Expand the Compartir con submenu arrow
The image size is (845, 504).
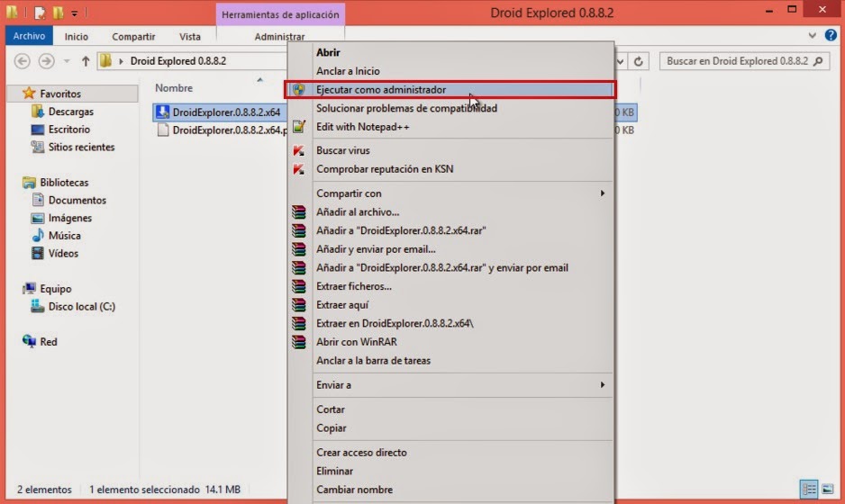[603, 193]
